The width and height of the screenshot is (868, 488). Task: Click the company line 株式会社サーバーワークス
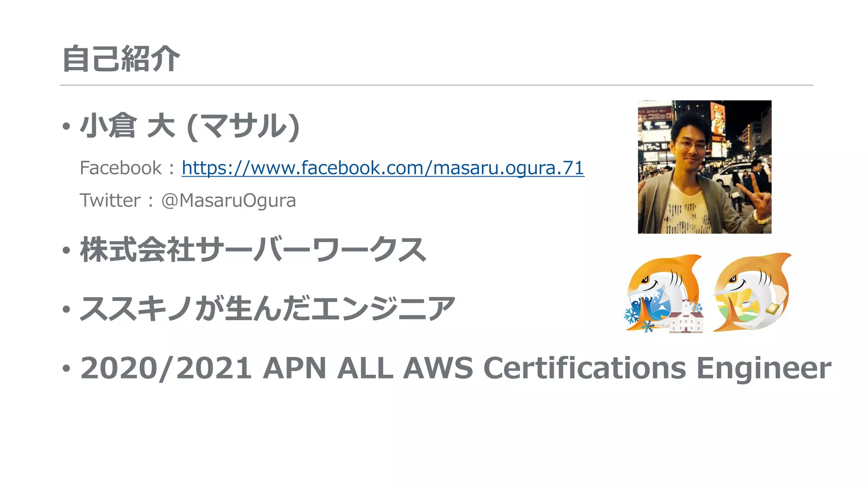click(253, 250)
